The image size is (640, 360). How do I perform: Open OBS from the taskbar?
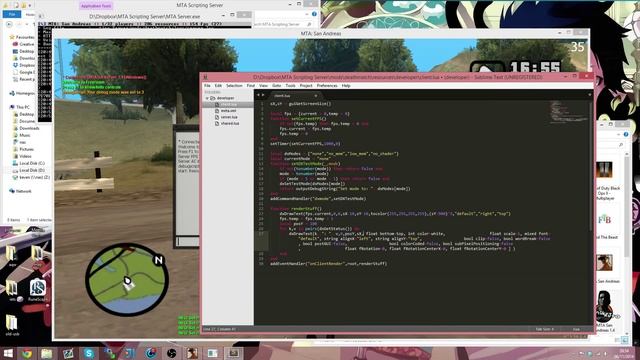click(171, 353)
